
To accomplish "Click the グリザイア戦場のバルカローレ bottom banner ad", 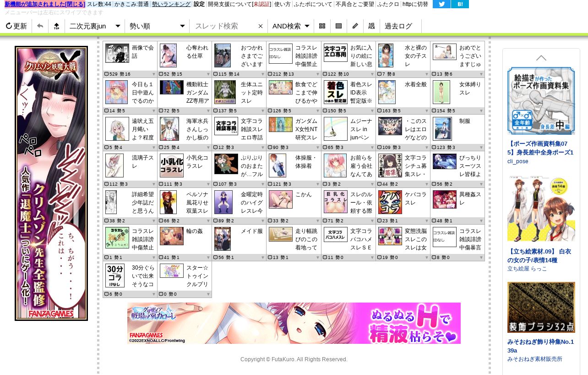I will click(x=294, y=323).
